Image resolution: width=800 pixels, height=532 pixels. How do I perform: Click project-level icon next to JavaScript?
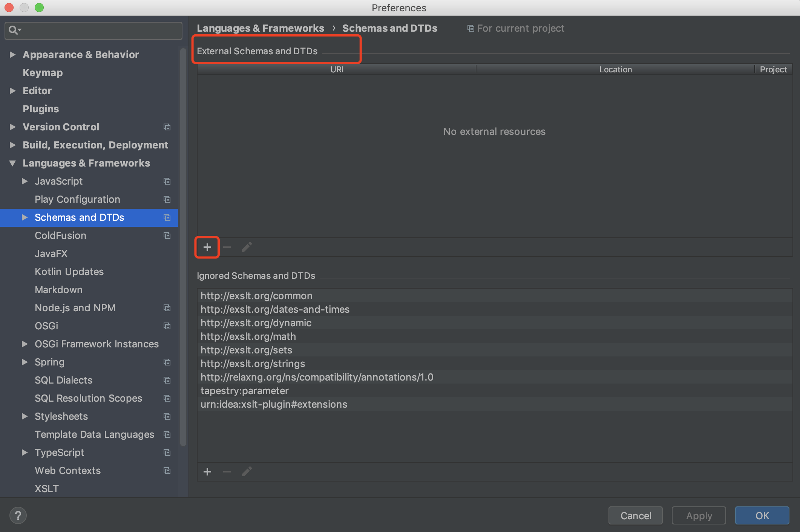167,181
